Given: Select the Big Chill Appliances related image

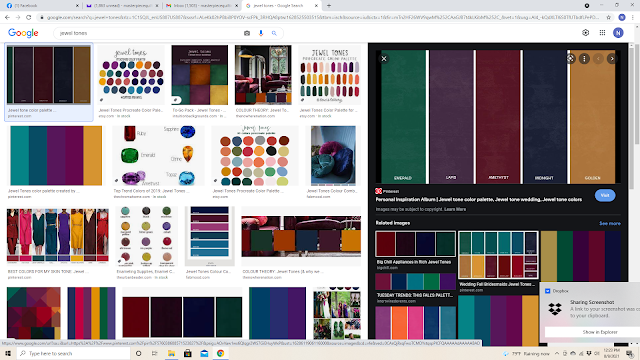Looking at the screenshot, I should point(415,244).
